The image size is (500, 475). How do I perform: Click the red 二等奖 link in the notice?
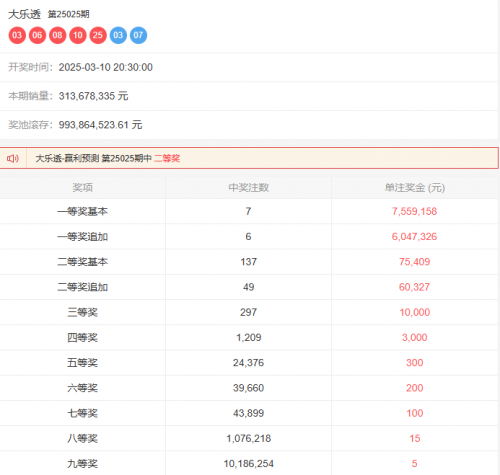[x=167, y=158]
